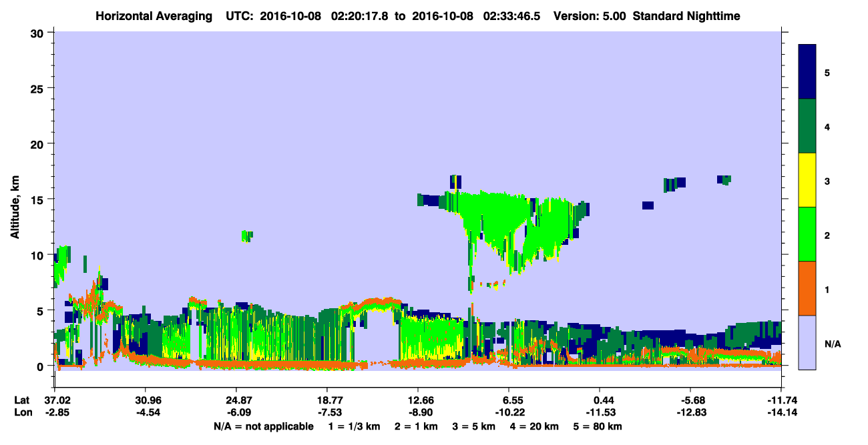Click the 'Version: 5.00' text
Screen dimensions: 868x445
[x=590, y=15]
